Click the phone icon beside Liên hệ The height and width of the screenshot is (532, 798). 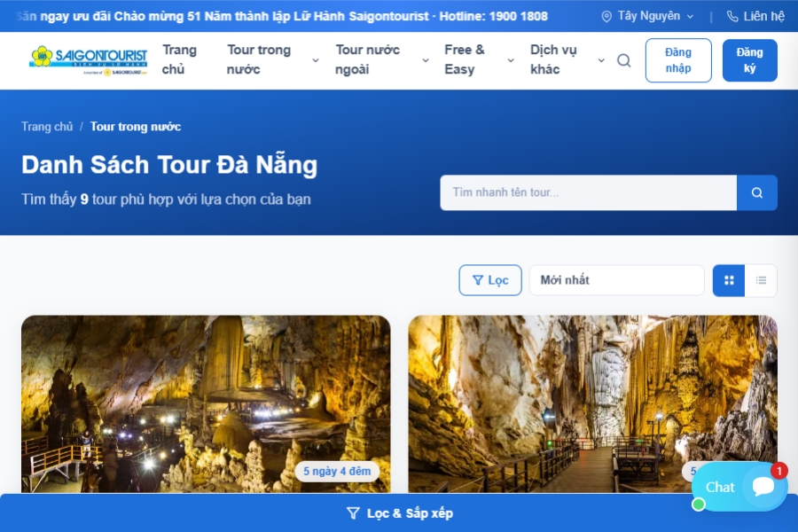point(732,16)
